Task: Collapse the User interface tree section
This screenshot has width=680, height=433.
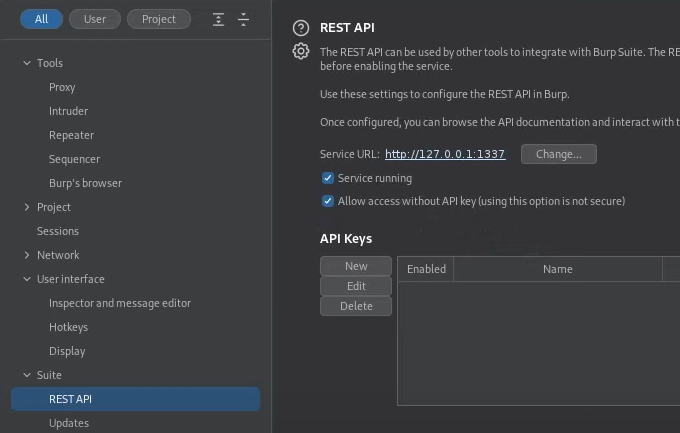Action: 27,279
